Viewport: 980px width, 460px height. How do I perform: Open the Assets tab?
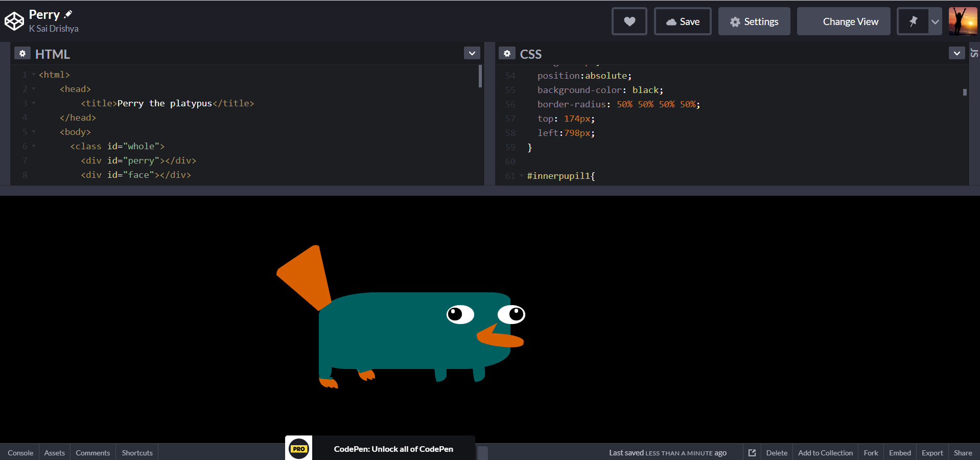click(54, 452)
